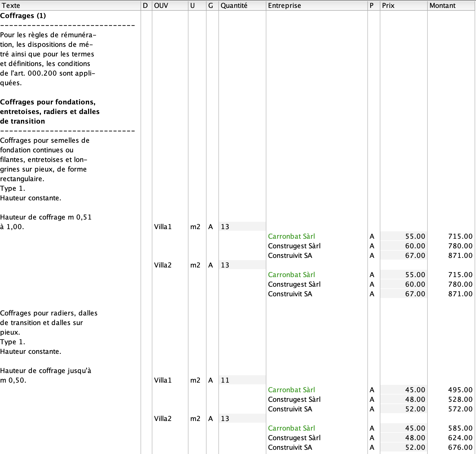Edit price 52.00 in the 676.00 row
Viewport: 476px width, 454px height.
(403, 447)
